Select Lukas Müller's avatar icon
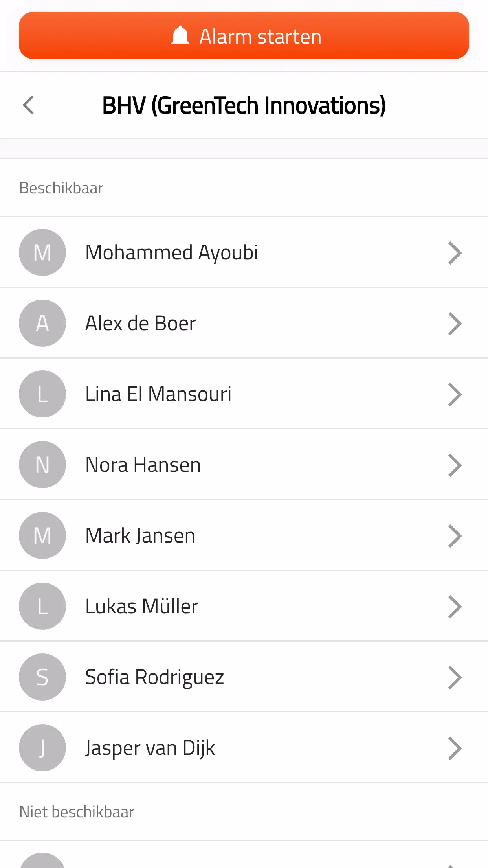Image resolution: width=488 pixels, height=868 pixels. tap(42, 606)
